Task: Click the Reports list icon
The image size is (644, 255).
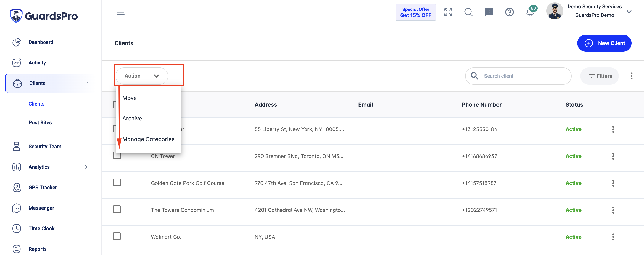Action: click(16, 249)
